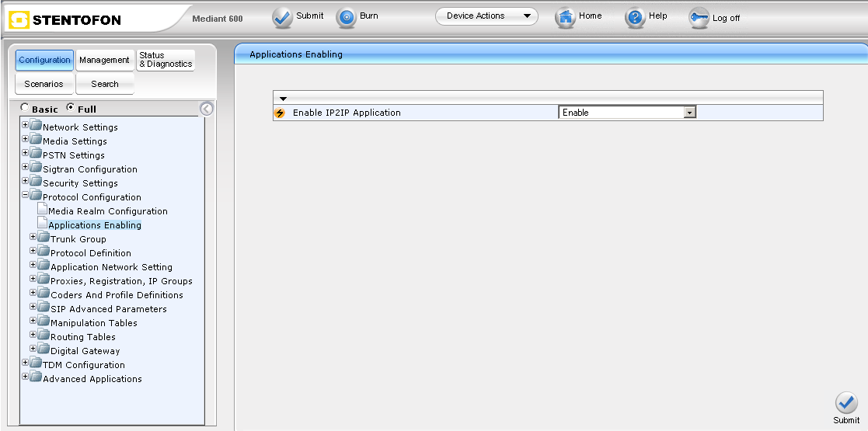Click the Submit checkmark icon in top toolbar
Image resolution: width=868 pixels, height=431 pixels.
click(282, 18)
